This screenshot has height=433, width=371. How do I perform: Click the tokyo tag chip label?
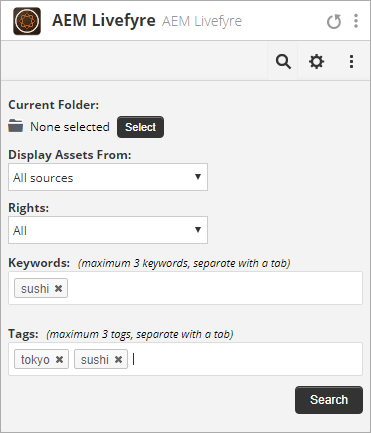(x=35, y=360)
